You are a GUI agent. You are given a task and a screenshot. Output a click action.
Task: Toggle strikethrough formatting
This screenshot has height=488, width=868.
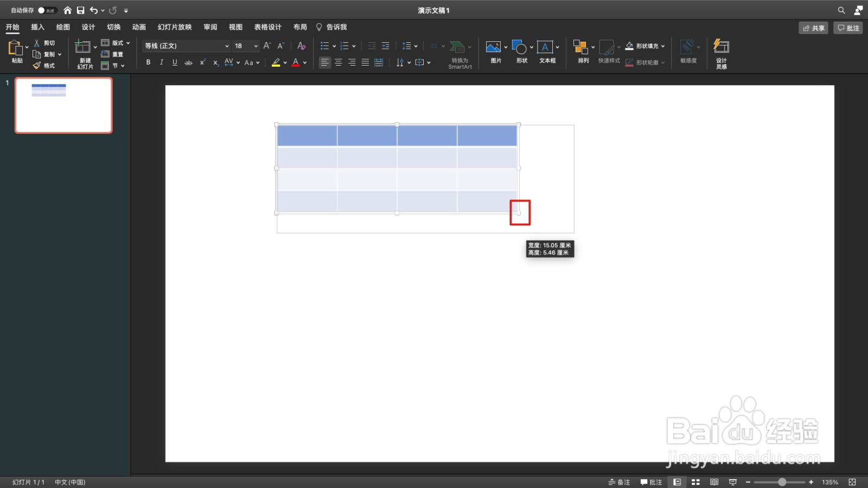coord(188,62)
